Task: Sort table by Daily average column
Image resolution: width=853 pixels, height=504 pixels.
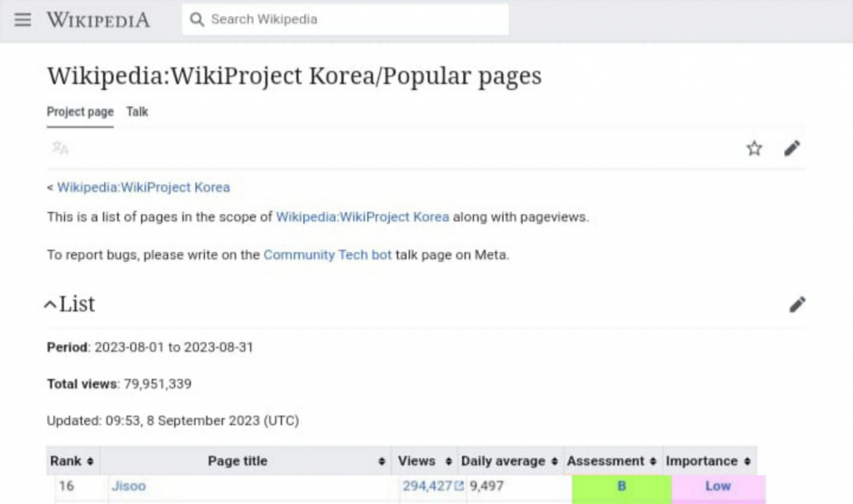Action: pyautogui.click(x=511, y=461)
